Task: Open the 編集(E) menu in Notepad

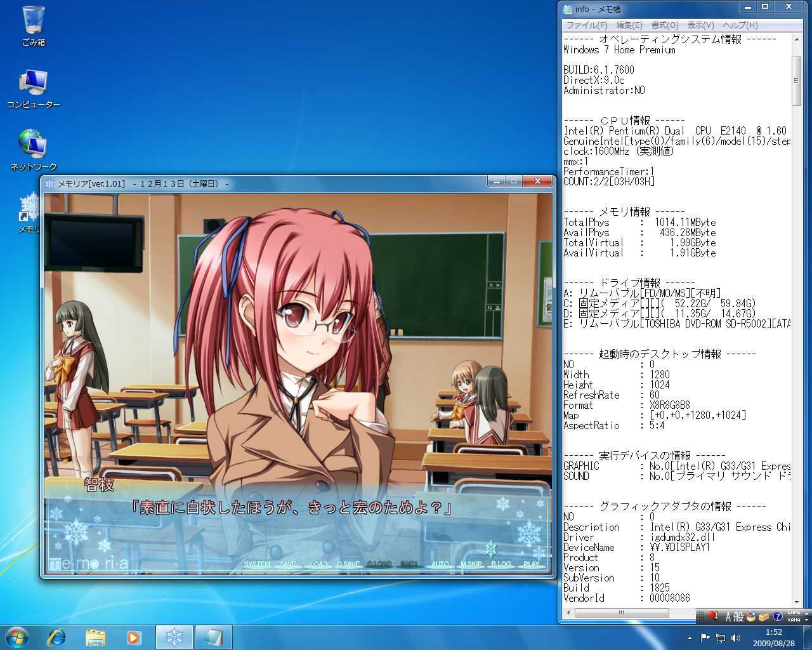Action: tap(629, 25)
